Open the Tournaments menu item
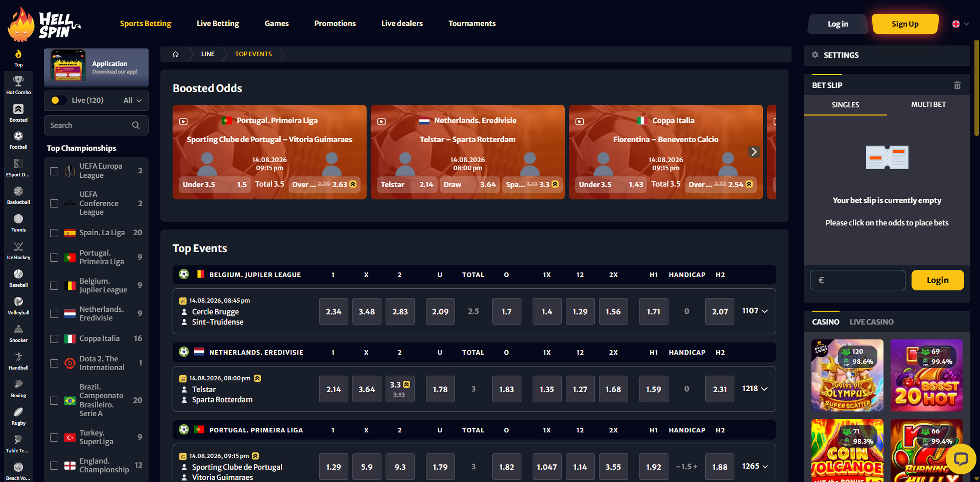This screenshot has height=482, width=980. coord(472,23)
